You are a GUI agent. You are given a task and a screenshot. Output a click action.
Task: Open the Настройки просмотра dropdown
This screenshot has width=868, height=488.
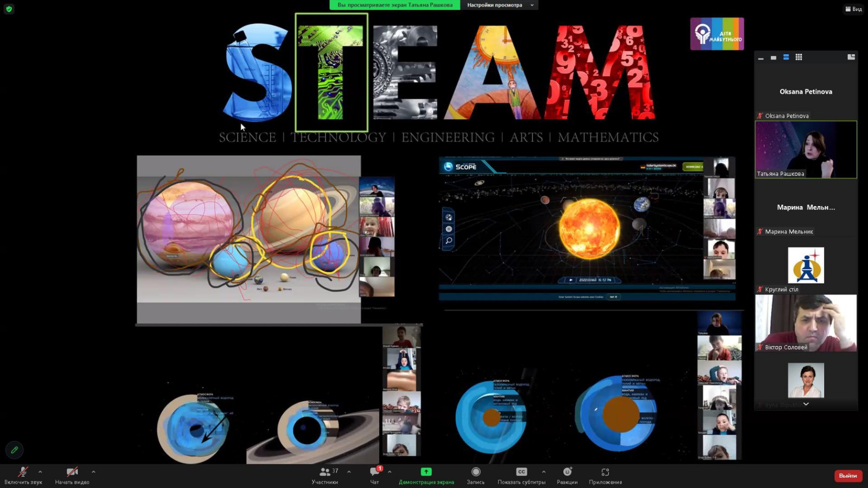pos(499,5)
